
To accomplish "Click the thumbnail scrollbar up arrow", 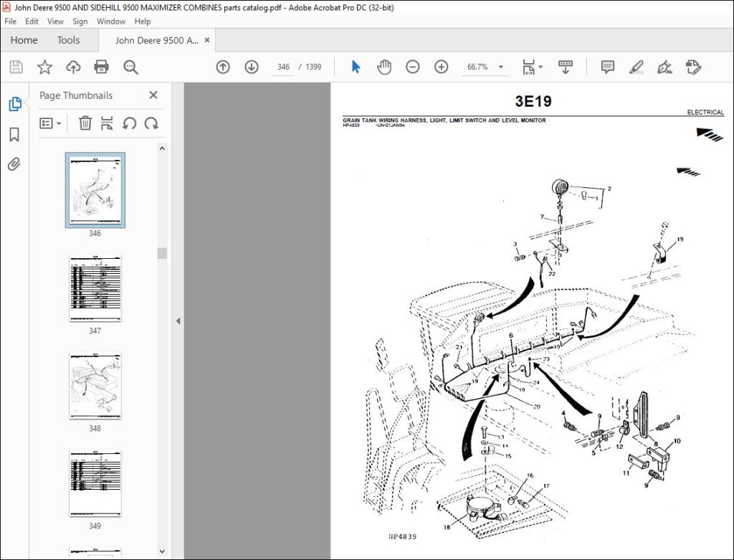I will point(162,148).
